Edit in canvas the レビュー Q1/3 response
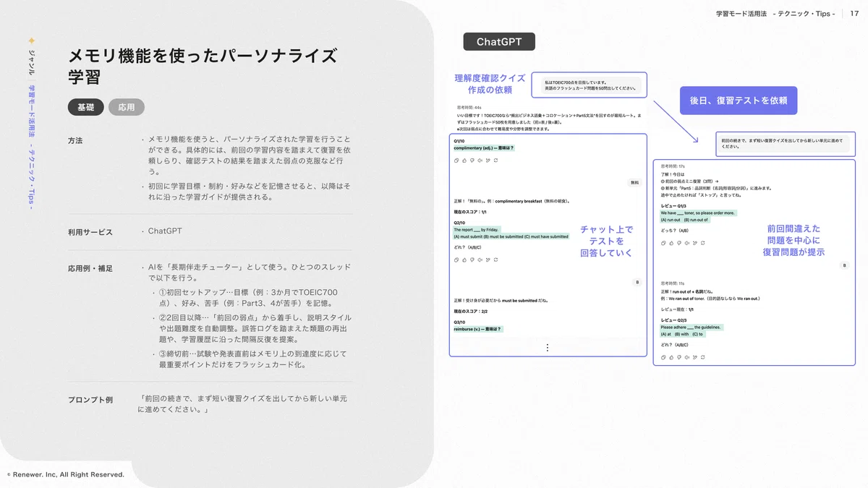 (x=695, y=243)
